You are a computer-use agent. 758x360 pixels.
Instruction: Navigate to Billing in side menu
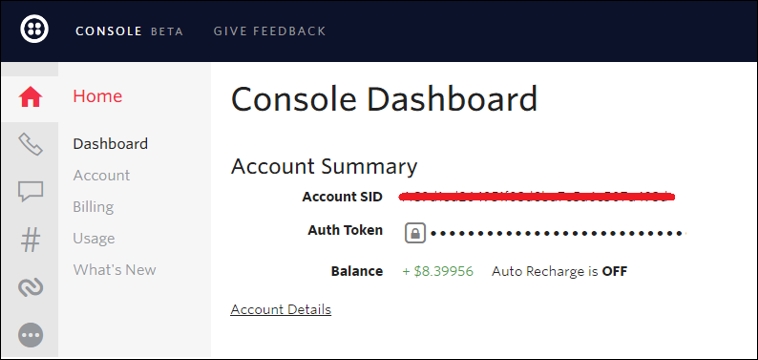click(x=93, y=207)
